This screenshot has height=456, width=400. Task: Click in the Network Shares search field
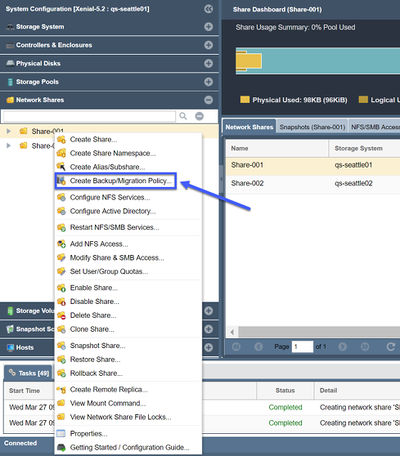pos(89,116)
